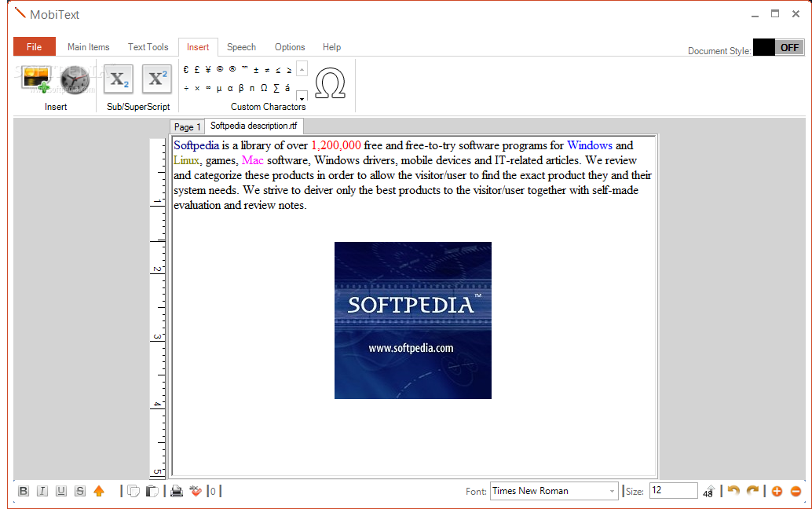812x509 pixels.
Task: Switch to the Main Items tab
Action: (89, 47)
